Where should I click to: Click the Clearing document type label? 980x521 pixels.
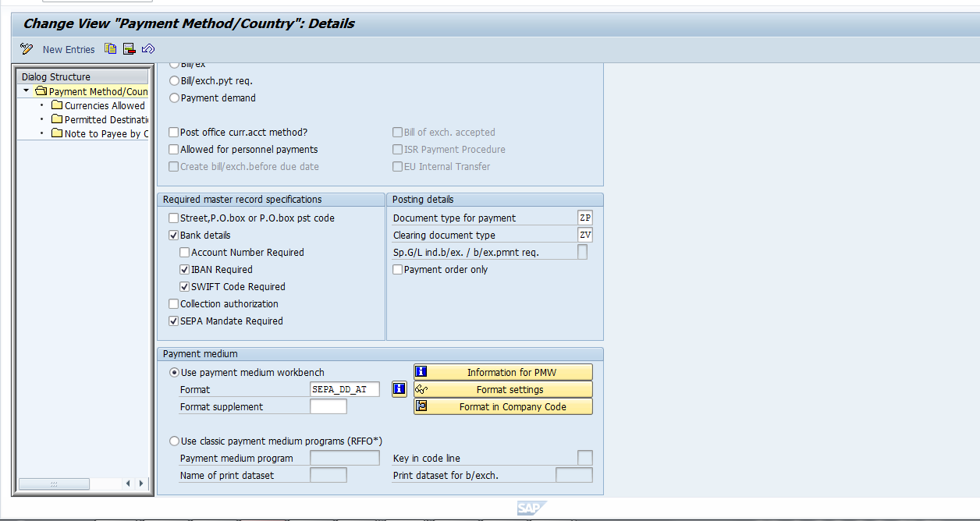click(444, 235)
